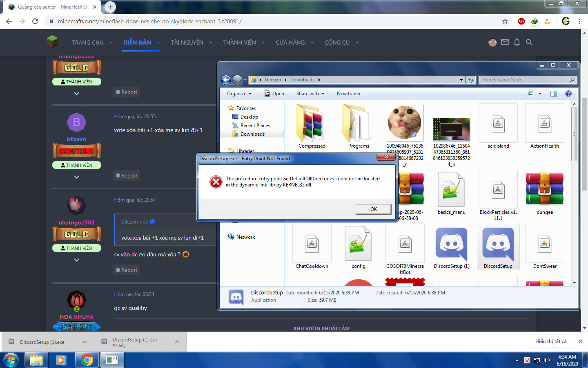Click the Minecraft block site logo

(52, 42)
